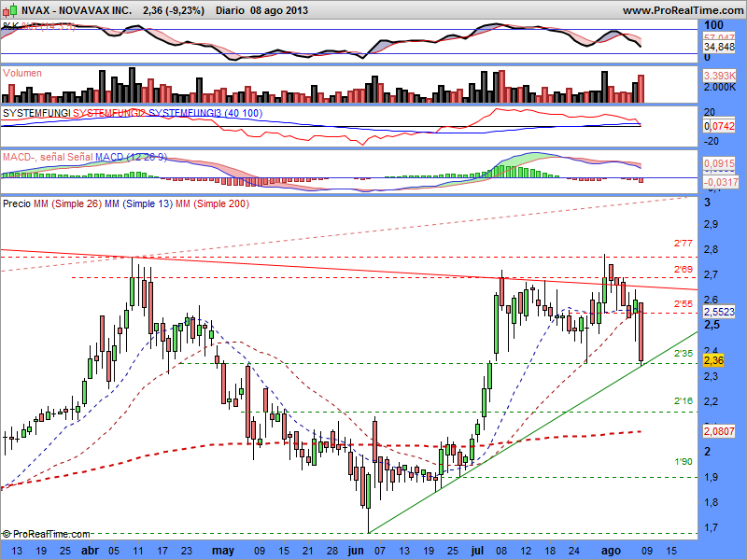Click the '28' date axis label
This screenshot has width=747, height=560.
click(332, 551)
